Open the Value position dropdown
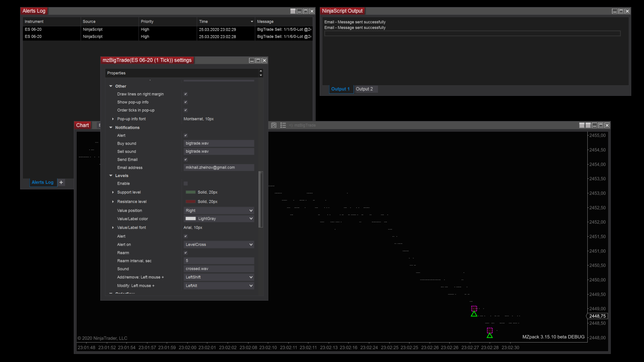 tap(219, 210)
